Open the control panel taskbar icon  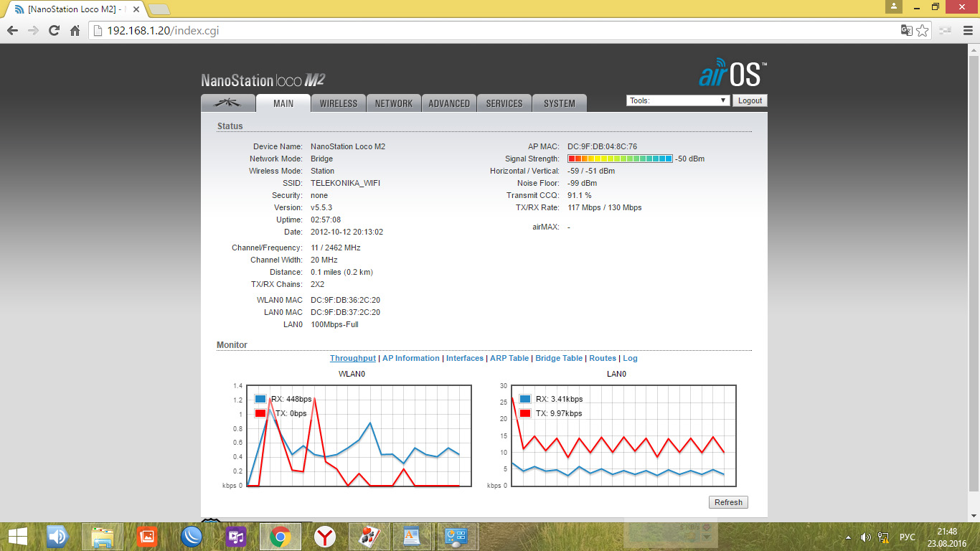pos(456,536)
